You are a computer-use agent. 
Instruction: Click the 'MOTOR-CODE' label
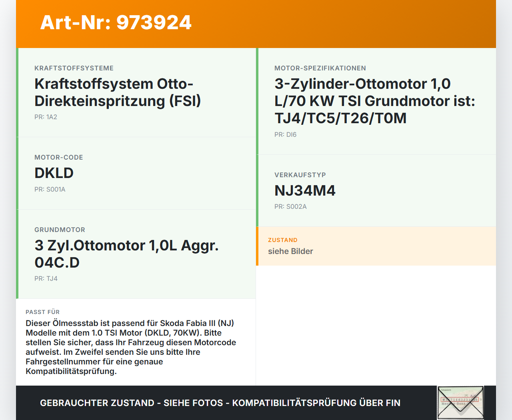tap(59, 157)
